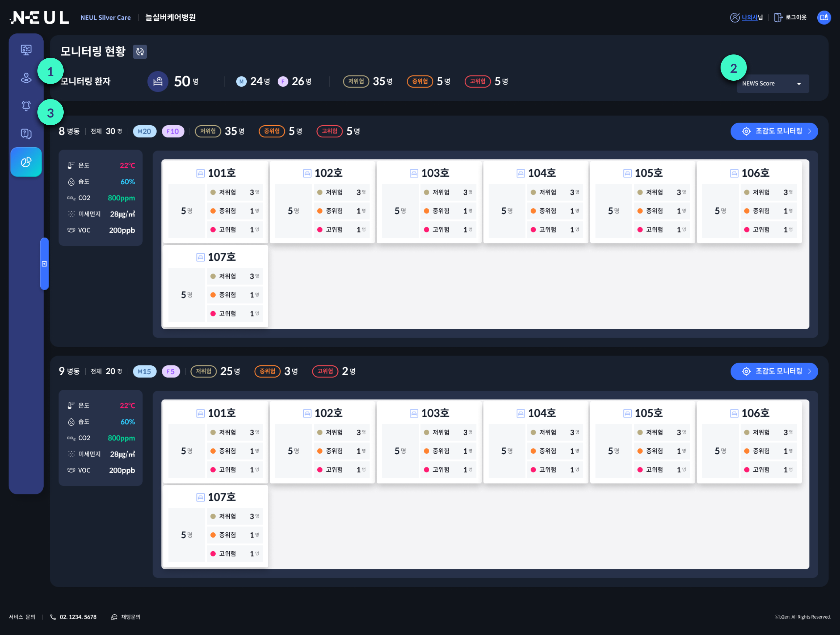Toggle the 중위험 tag in 8병동 header
Viewport: 840px width, 635px height.
tap(271, 131)
